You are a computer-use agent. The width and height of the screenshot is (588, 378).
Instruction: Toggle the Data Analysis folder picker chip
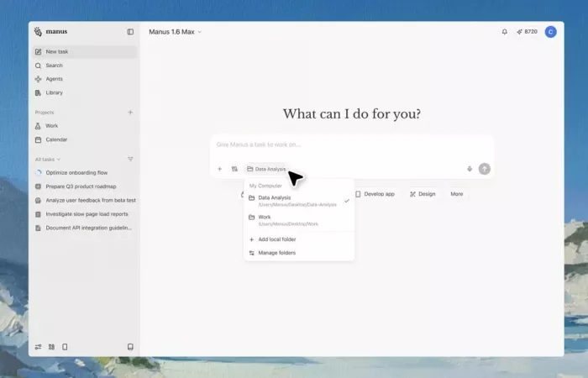[266, 169]
